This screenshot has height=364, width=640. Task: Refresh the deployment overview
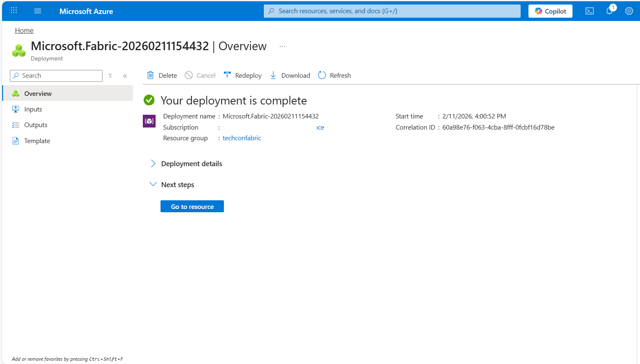click(334, 75)
